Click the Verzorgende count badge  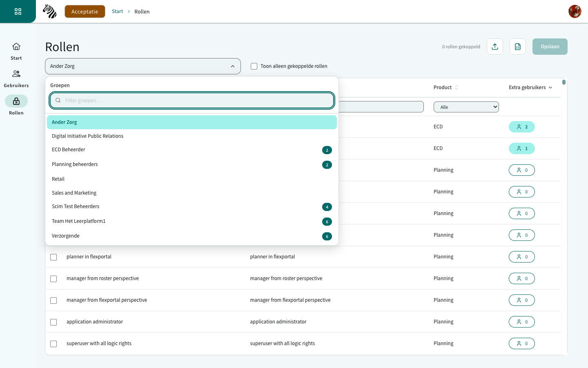(327, 236)
